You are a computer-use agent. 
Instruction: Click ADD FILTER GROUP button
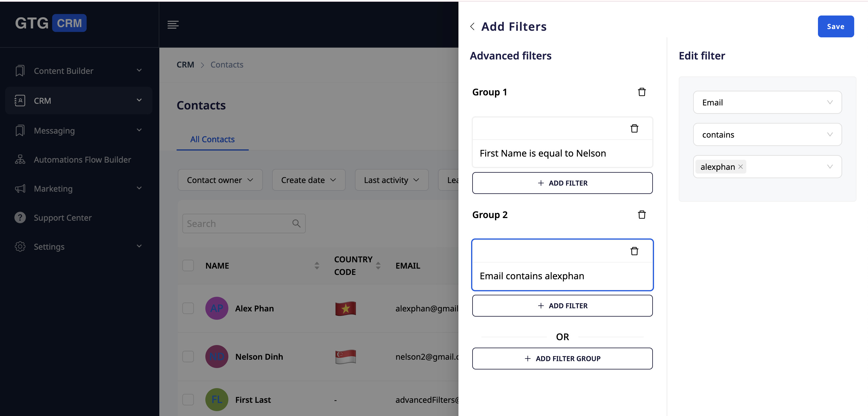coord(562,359)
